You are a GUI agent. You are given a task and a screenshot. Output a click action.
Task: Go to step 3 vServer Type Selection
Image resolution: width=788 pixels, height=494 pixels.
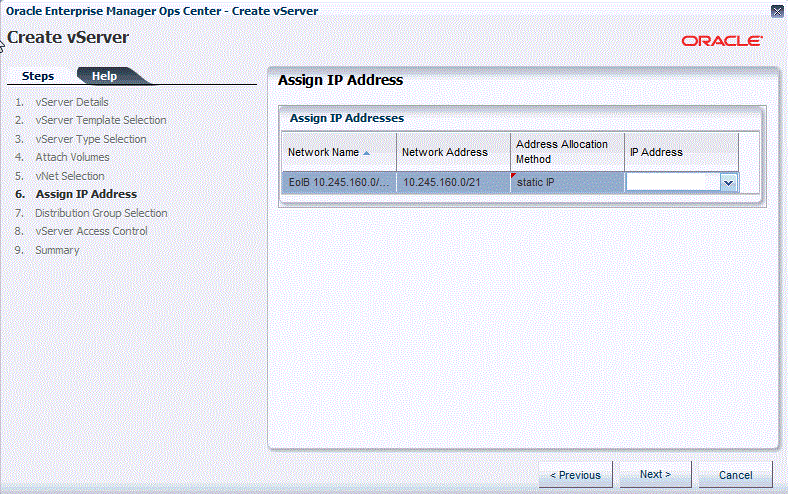coord(91,139)
